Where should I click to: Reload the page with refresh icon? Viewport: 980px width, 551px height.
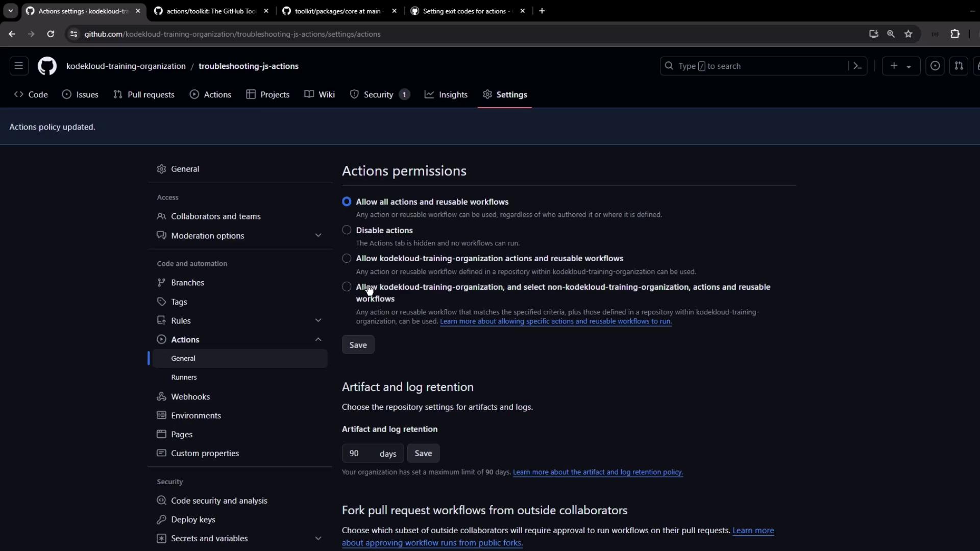click(51, 34)
